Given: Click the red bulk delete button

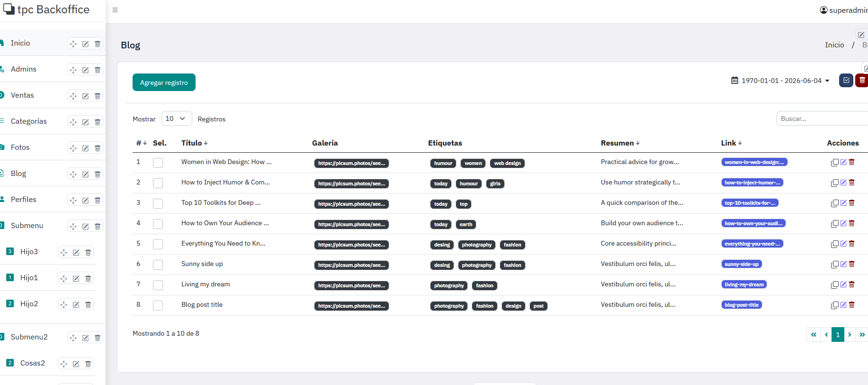Looking at the screenshot, I should 862,80.
